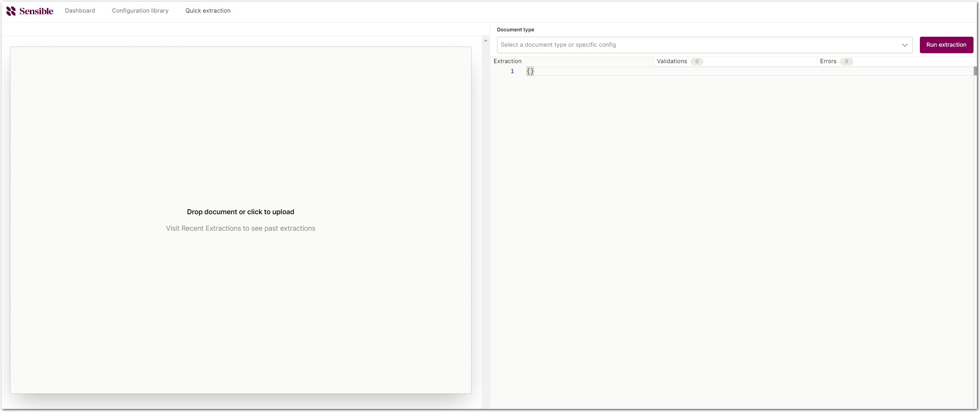Click the Run extraction button
This screenshot has width=980, height=412.
pos(946,45)
